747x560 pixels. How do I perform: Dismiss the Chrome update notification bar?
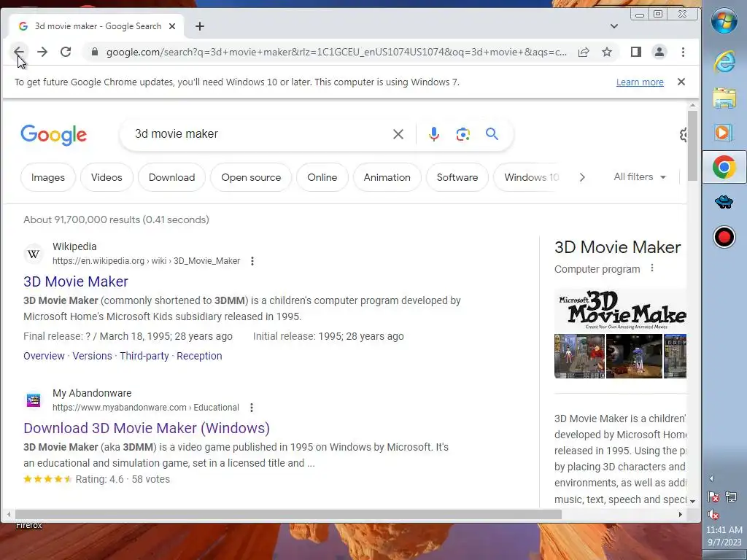[x=681, y=82]
